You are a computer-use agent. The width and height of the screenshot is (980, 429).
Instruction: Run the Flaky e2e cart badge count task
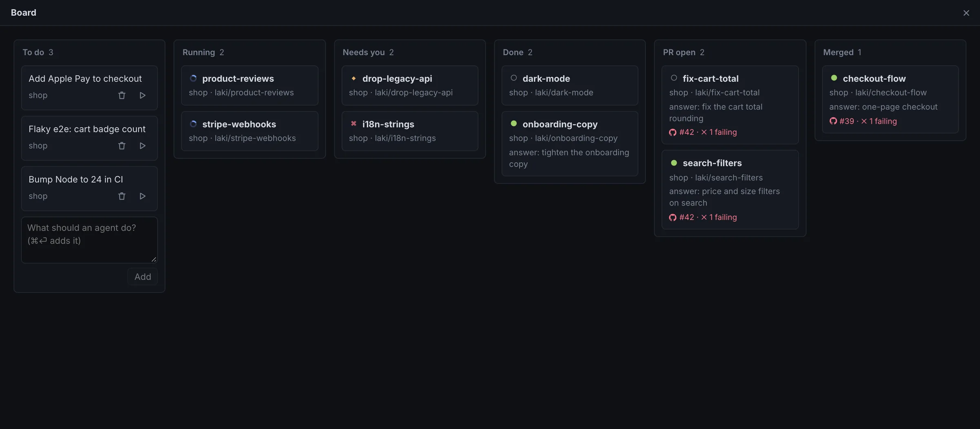(143, 145)
